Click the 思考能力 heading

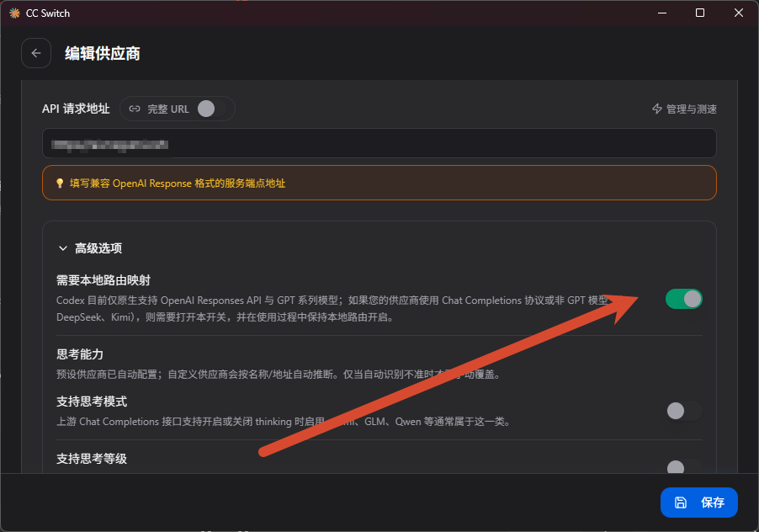coord(80,354)
